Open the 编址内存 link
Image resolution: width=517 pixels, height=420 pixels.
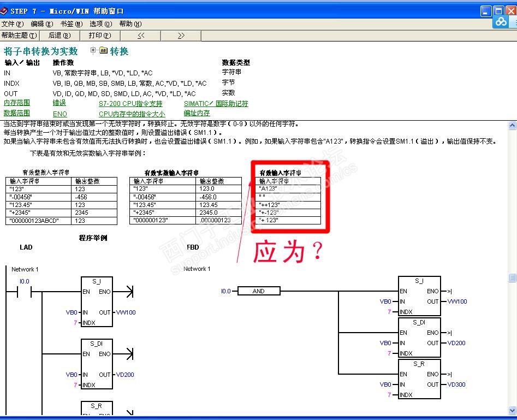coord(197,113)
